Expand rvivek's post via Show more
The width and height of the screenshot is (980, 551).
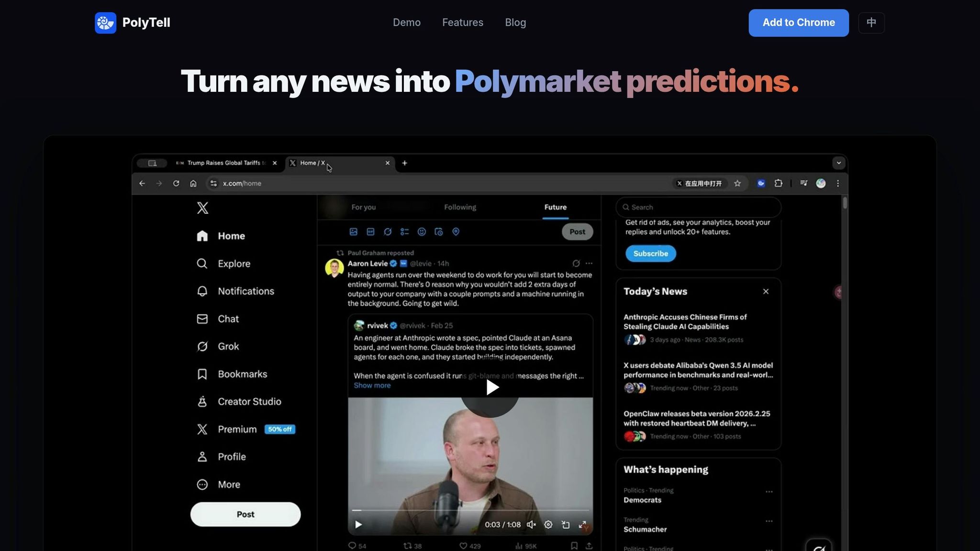[372, 385]
